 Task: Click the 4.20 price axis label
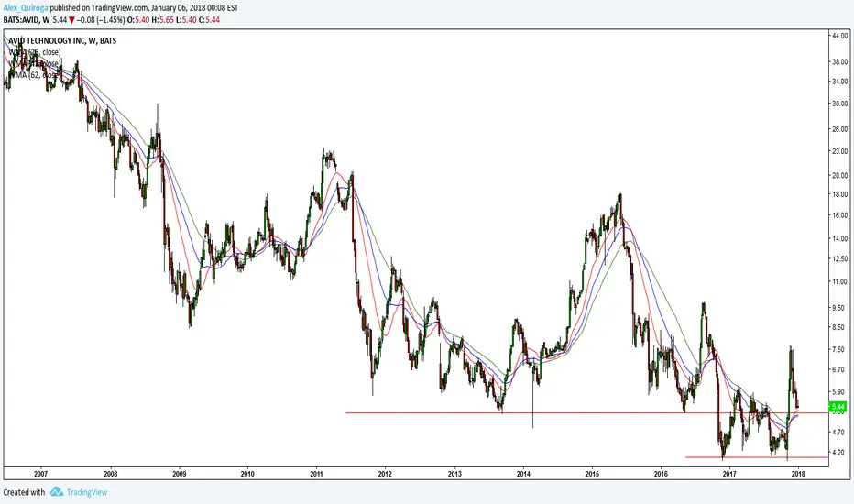[x=838, y=453]
